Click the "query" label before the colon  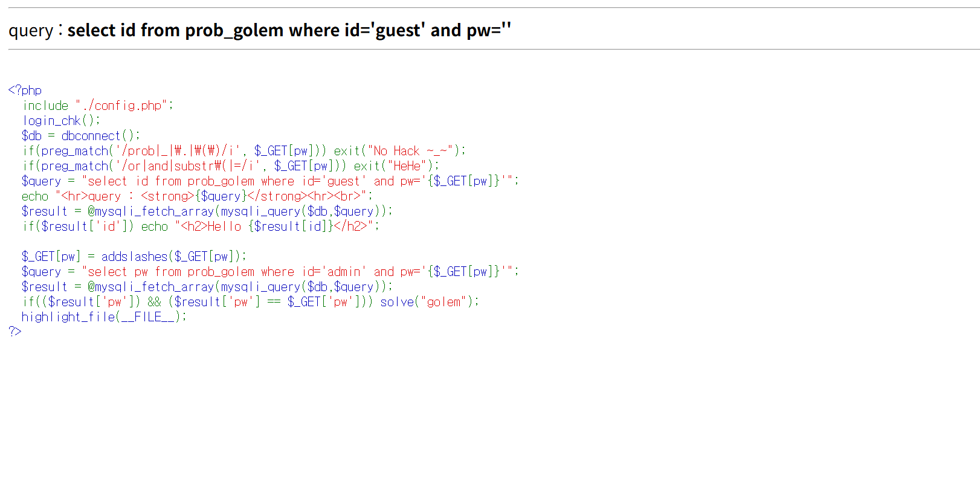point(31,30)
